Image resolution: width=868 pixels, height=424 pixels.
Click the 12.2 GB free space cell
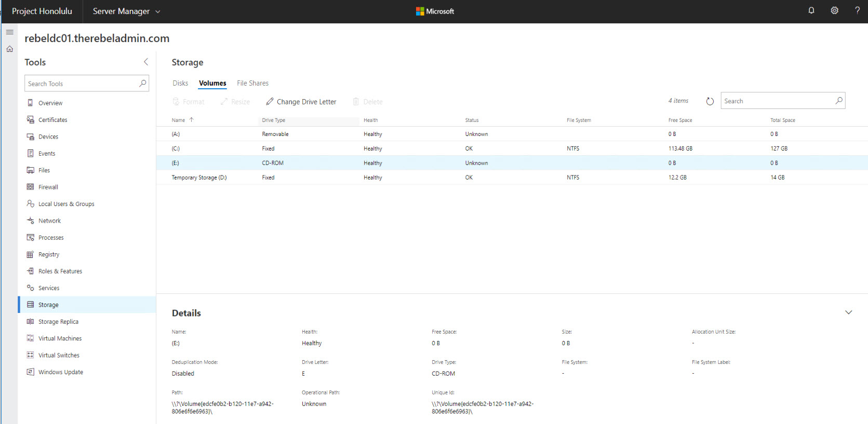coord(677,177)
